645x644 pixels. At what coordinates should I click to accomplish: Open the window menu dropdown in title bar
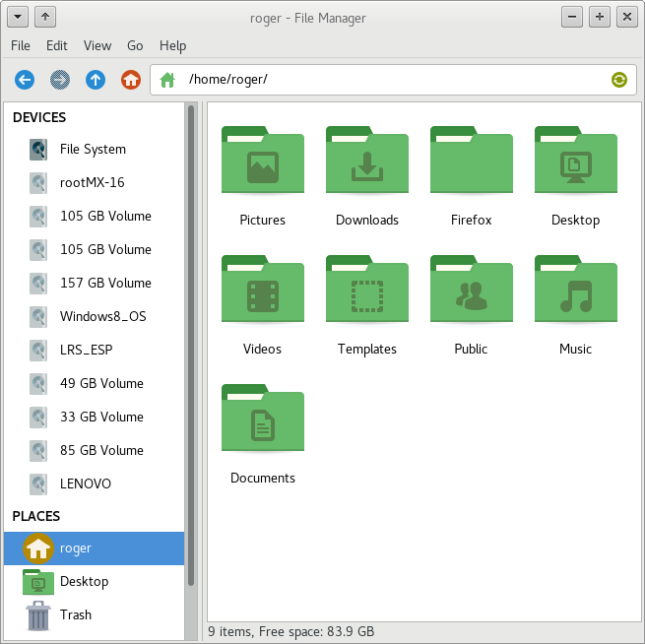pos(18,17)
